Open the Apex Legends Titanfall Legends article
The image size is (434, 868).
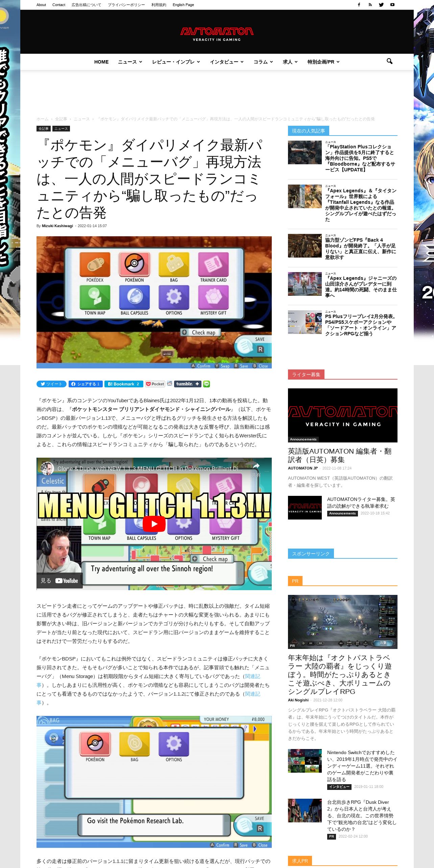point(361,205)
